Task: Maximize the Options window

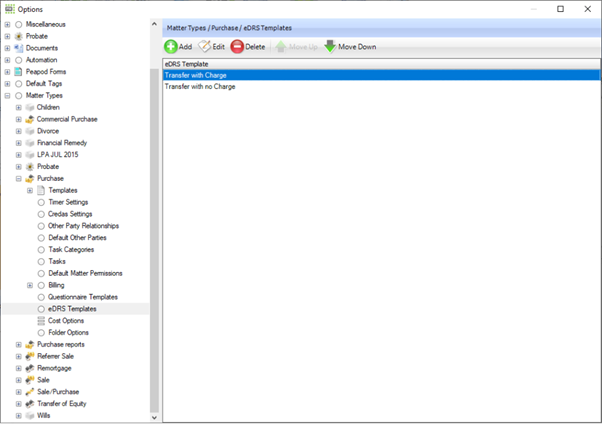Action: (x=561, y=9)
